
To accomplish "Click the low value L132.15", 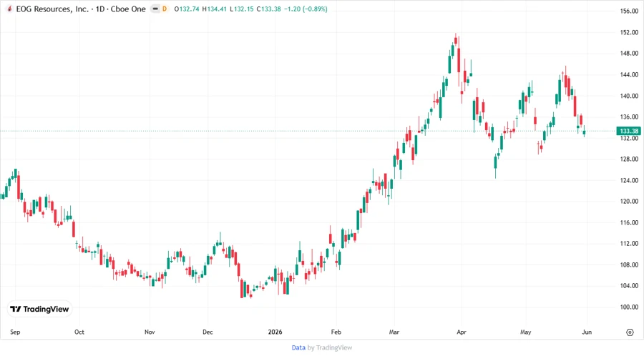I will tap(242, 9).
